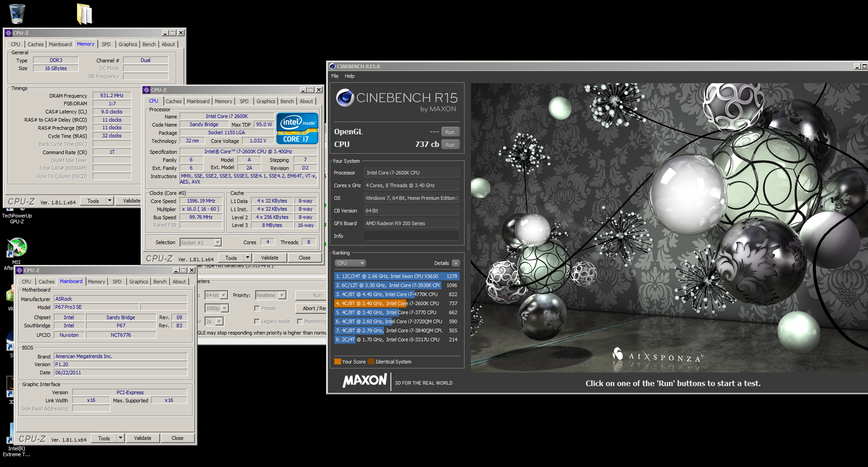Switch to SPD tab in CPU-Z Memory window
This screenshot has height=467, width=868.
106,44
